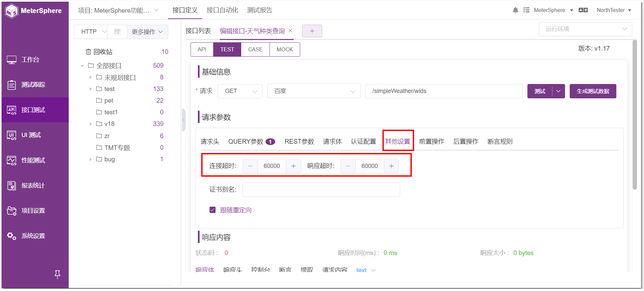Add a new tab with plus button
This screenshot has height=291, width=644.
312,31
